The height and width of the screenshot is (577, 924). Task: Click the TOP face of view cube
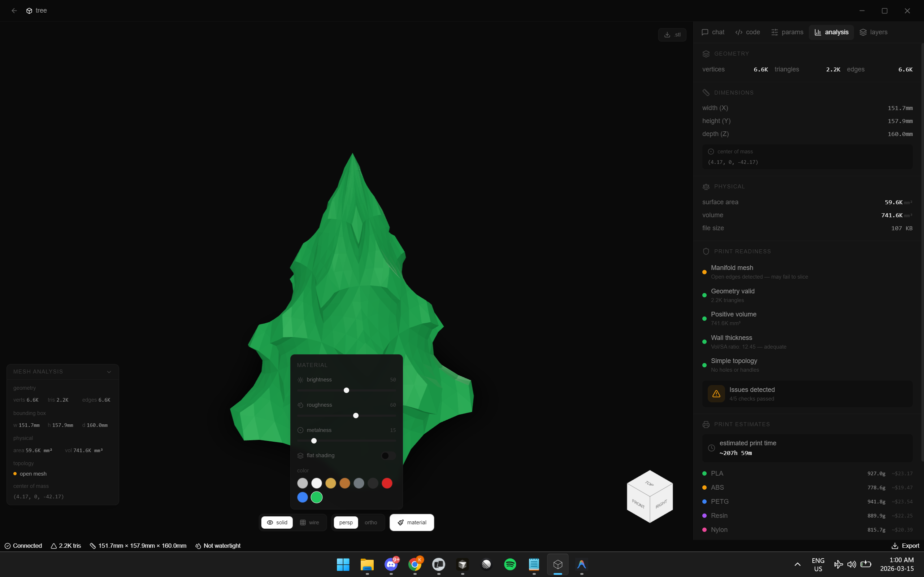[650, 483]
